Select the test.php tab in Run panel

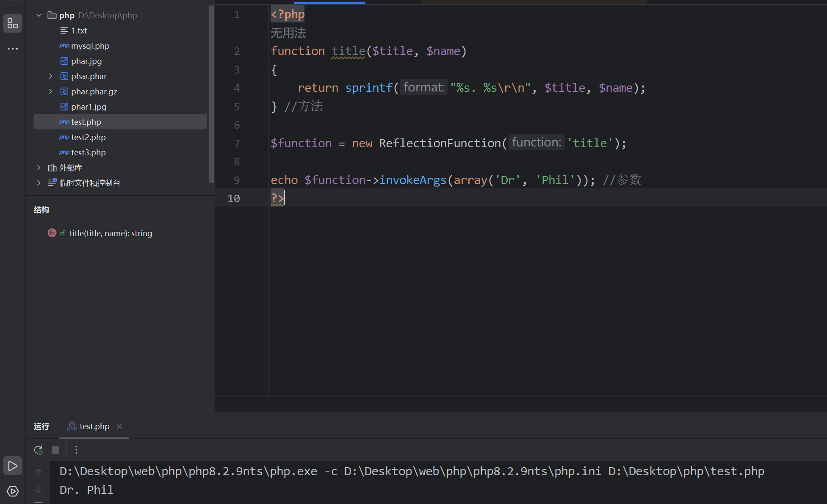tap(94, 427)
